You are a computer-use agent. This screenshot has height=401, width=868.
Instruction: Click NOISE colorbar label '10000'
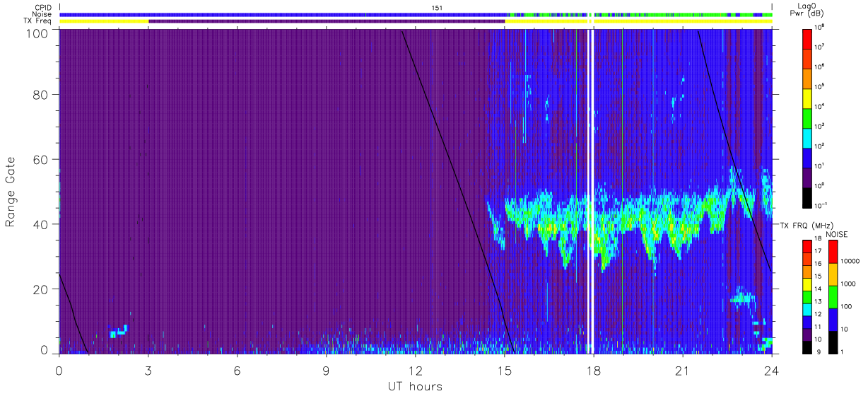pyautogui.click(x=850, y=261)
